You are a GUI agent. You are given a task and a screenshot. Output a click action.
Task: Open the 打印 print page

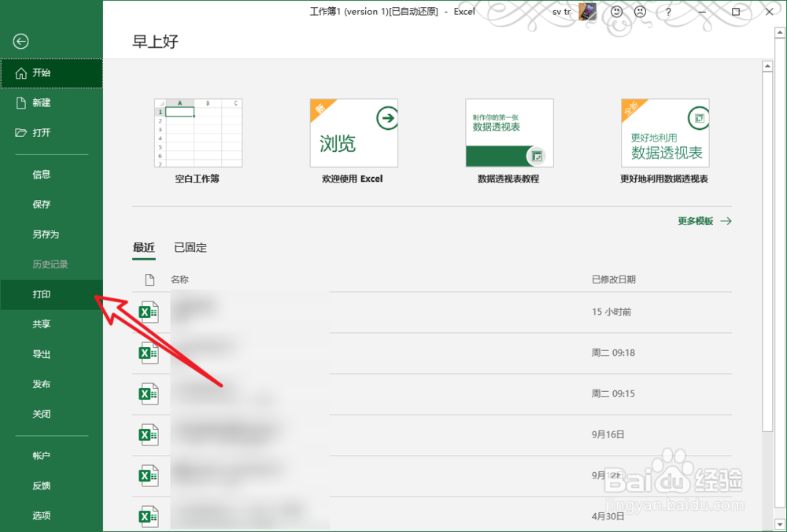point(51,294)
